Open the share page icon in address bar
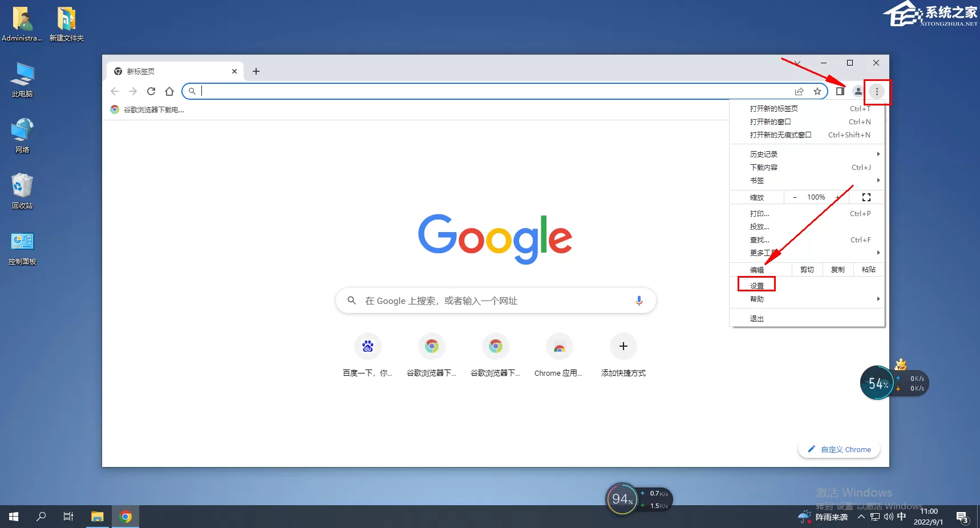 799,91
